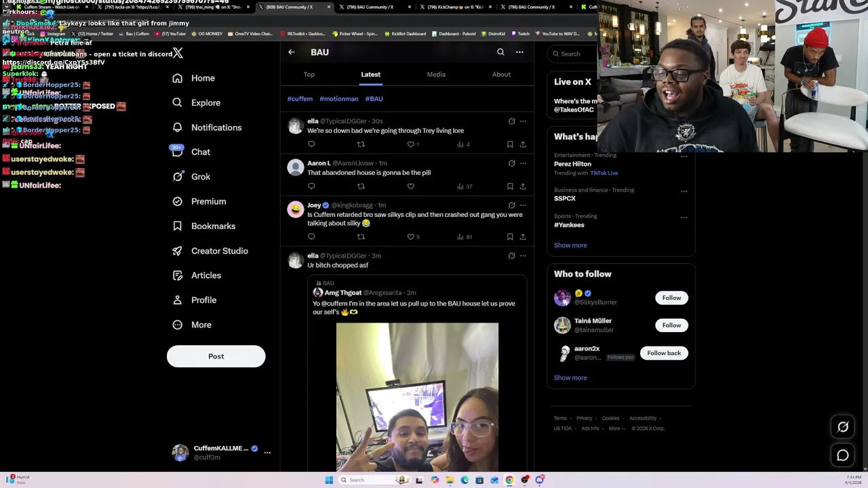Filter by the #motionman hashtag
Screen dimensions: 868x488
[x=339, y=99]
